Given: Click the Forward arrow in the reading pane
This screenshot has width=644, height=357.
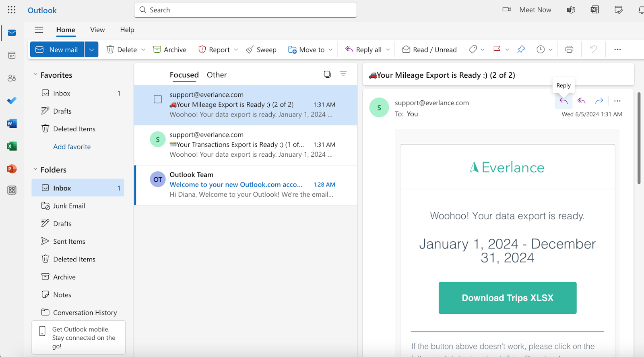Looking at the screenshot, I should [x=599, y=101].
